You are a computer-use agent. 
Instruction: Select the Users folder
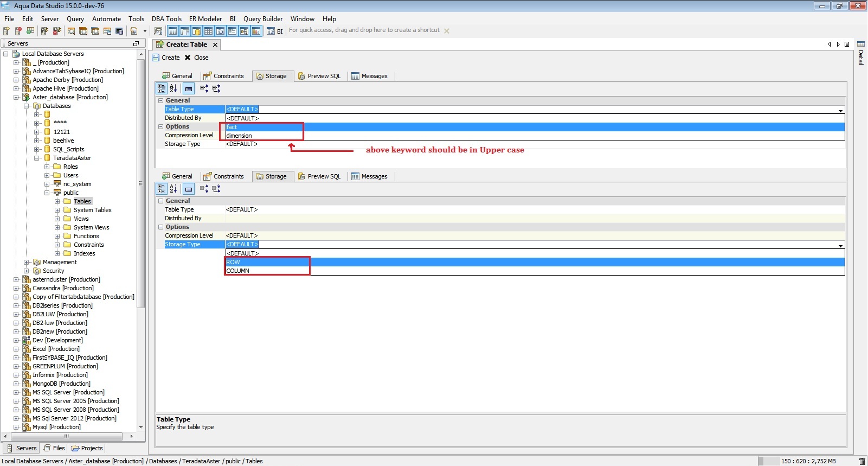[x=70, y=175]
